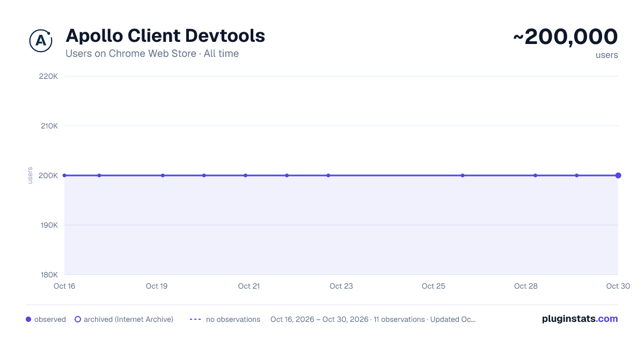This screenshot has width=644, height=338.
Task: Select the Oct 16 data point
Action: point(64,175)
